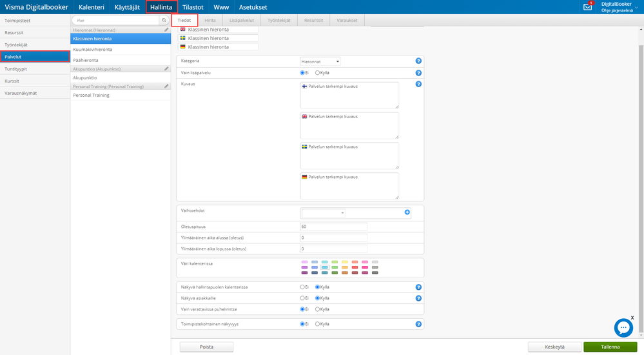This screenshot has height=355, width=644.
Task: Open the Tilastot menu
Action: (x=192, y=7)
